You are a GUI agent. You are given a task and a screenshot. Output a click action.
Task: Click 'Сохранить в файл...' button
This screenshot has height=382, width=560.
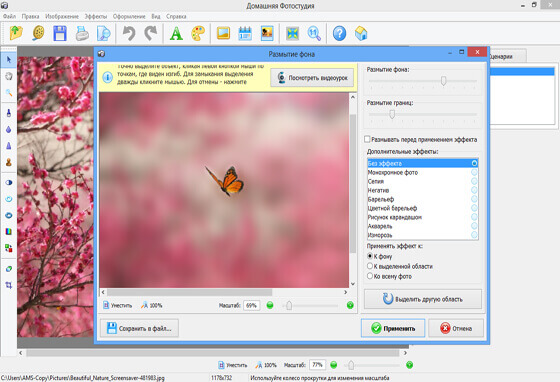pyautogui.click(x=139, y=328)
